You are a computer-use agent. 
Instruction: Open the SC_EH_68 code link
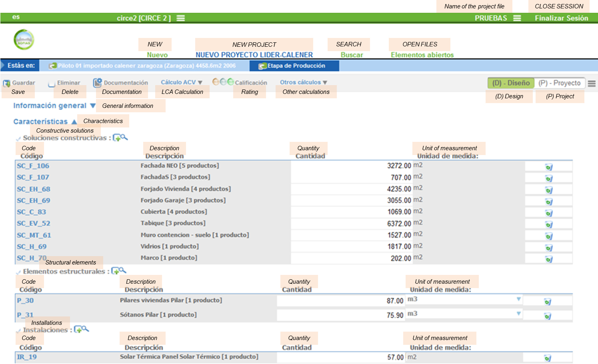(x=34, y=189)
